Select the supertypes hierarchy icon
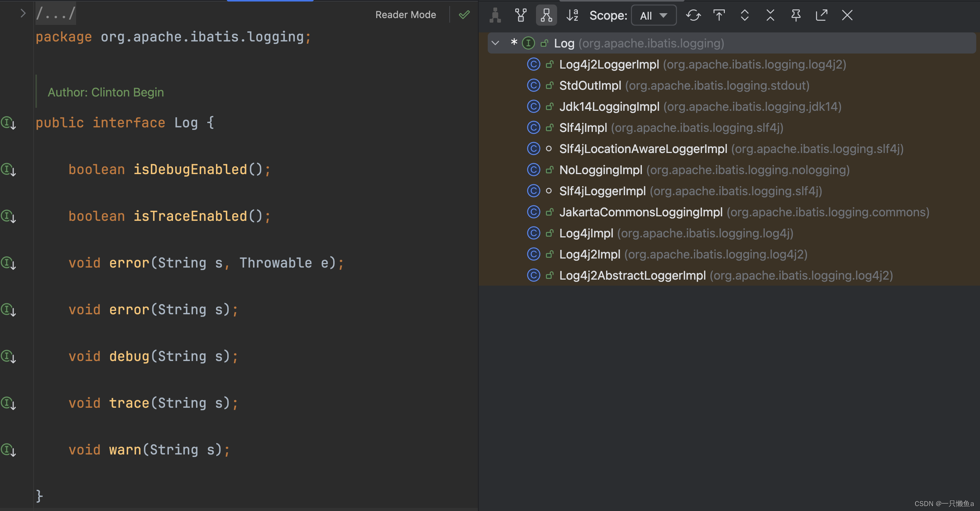This screenshot has height=511, width=980. pos(521,15)
